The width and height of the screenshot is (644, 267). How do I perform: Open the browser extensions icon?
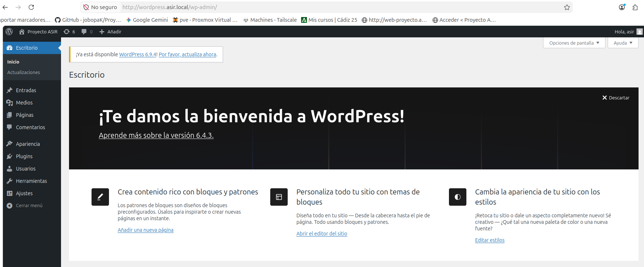635,7
